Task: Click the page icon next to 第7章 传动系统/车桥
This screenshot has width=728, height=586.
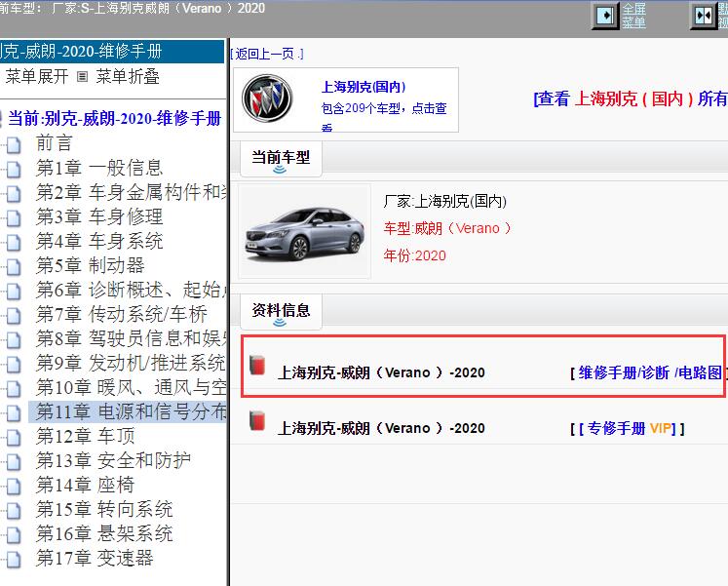Action: (x=14, y=315)
